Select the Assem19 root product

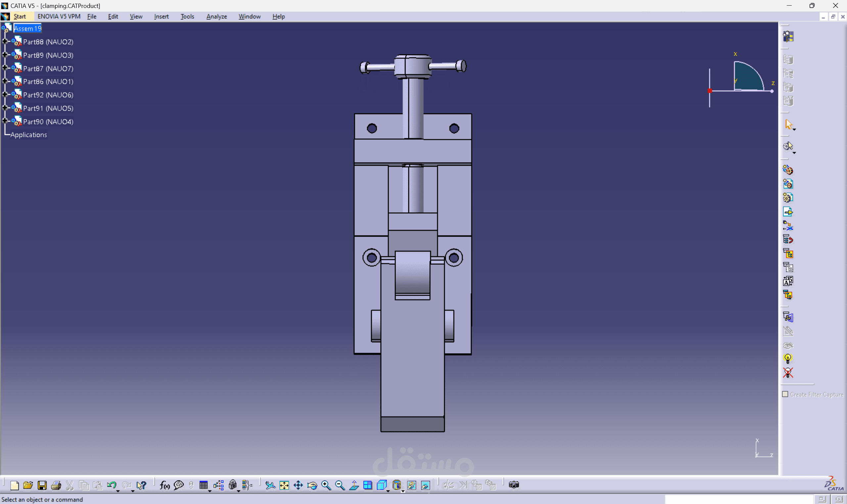pyautogui.click(x=27, y=28)
